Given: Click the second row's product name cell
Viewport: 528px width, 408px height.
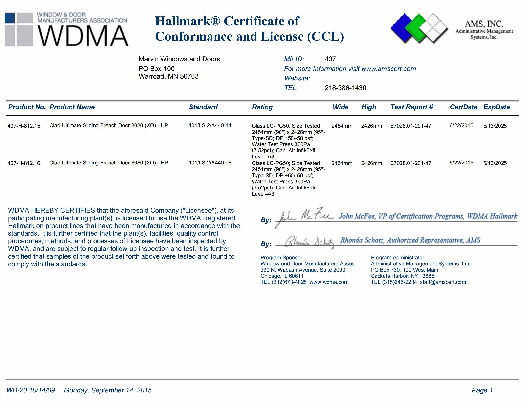Looking at the screenshot, I should 109,163.
